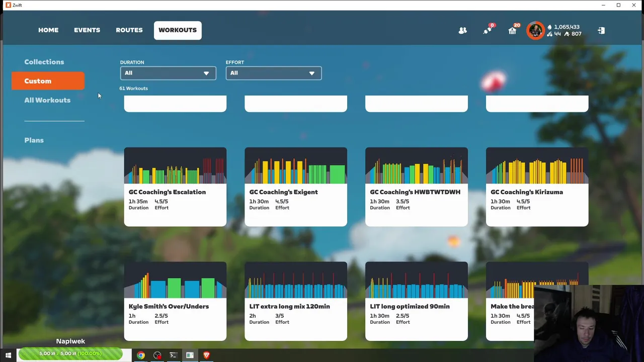The image size is (644, 362).
Task: Open Google Chrome from taskbar
Action: (141, 355)
